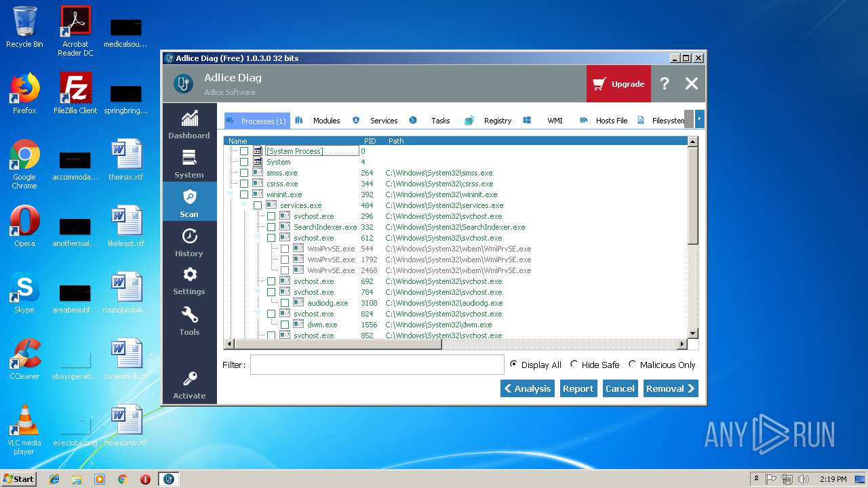The height and width of the screenshot is (488, 868).
Task: Click the System process icon
Action: click(258, 162)
